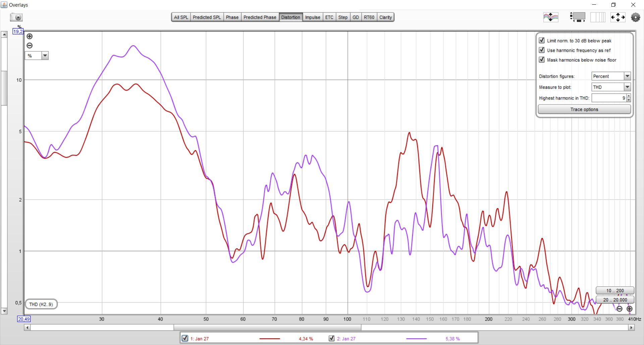
Task: Click the 5,38 % value of trace 2
Action: click(452, 339)
